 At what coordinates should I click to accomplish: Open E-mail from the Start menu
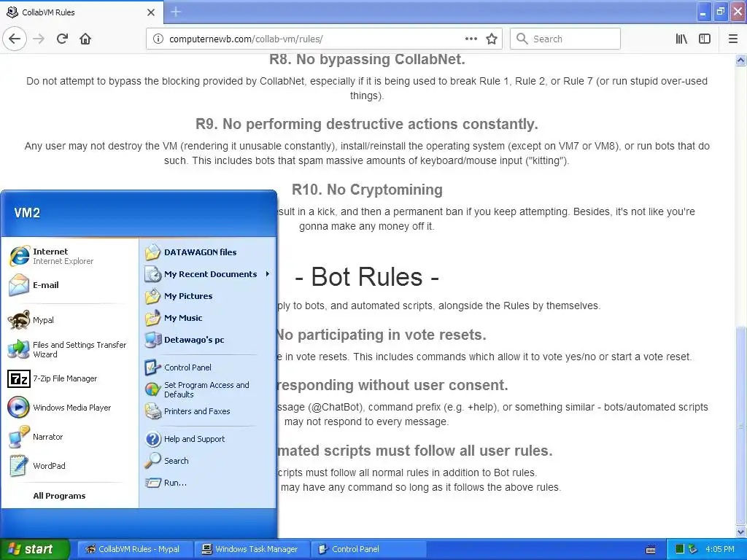click(69, 285)
